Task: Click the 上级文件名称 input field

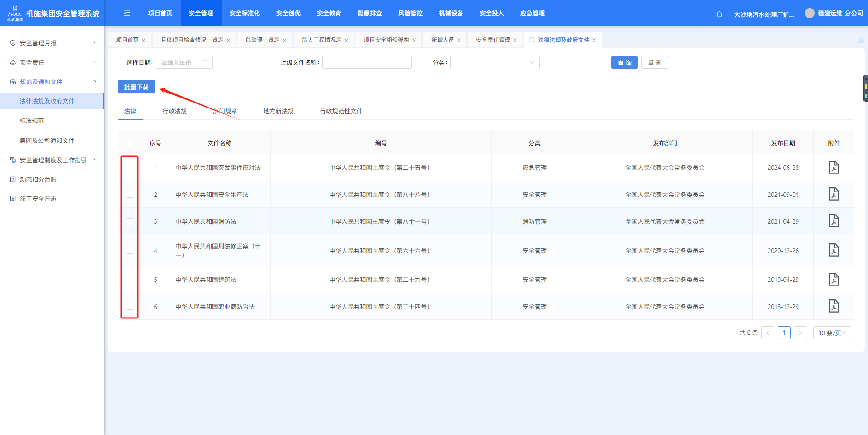Action: [x=367, y=62]
